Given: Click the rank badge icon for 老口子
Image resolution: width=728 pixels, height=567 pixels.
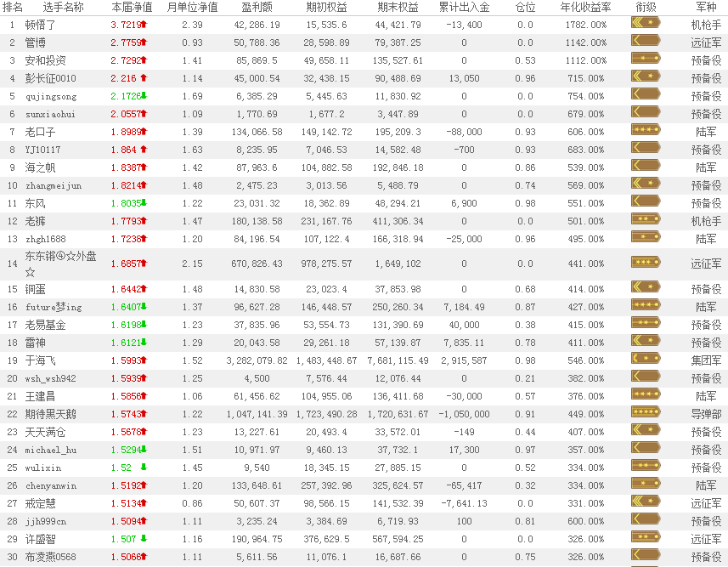Looking at the screenshot, I should click(646, 130).
